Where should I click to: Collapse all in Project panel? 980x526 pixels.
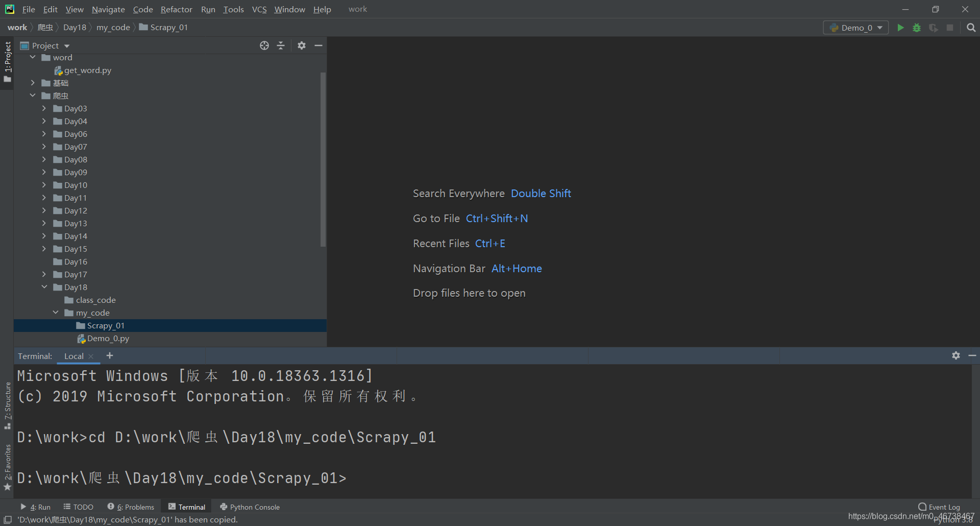[x=281, y=45]
